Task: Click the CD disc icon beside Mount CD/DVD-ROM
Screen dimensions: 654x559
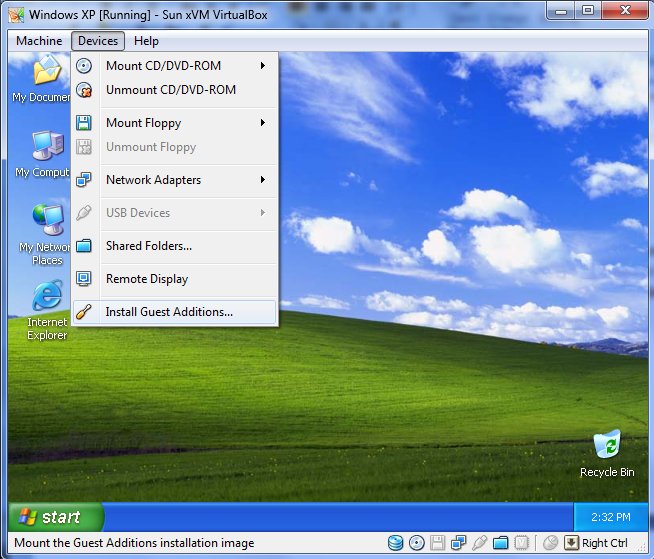Action: click(84, 65)
